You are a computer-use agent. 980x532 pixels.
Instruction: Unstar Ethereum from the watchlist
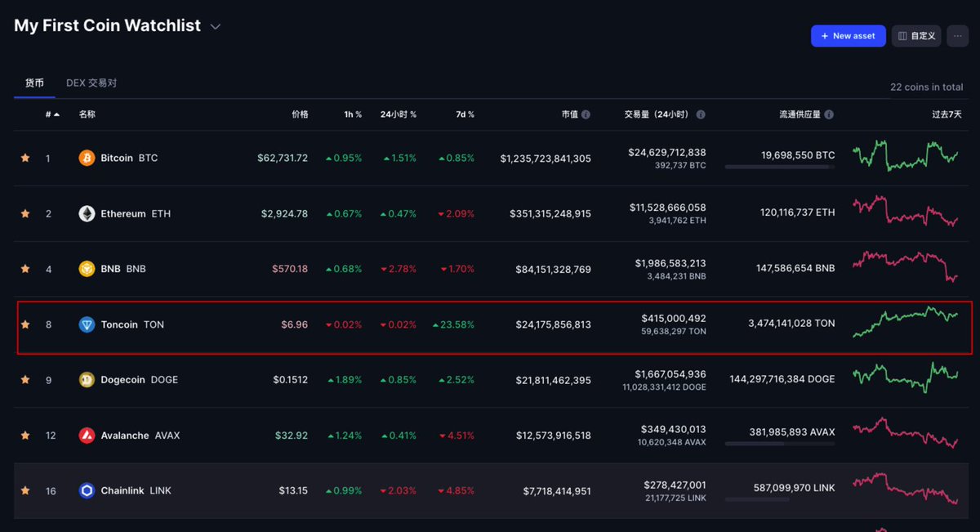25,213
